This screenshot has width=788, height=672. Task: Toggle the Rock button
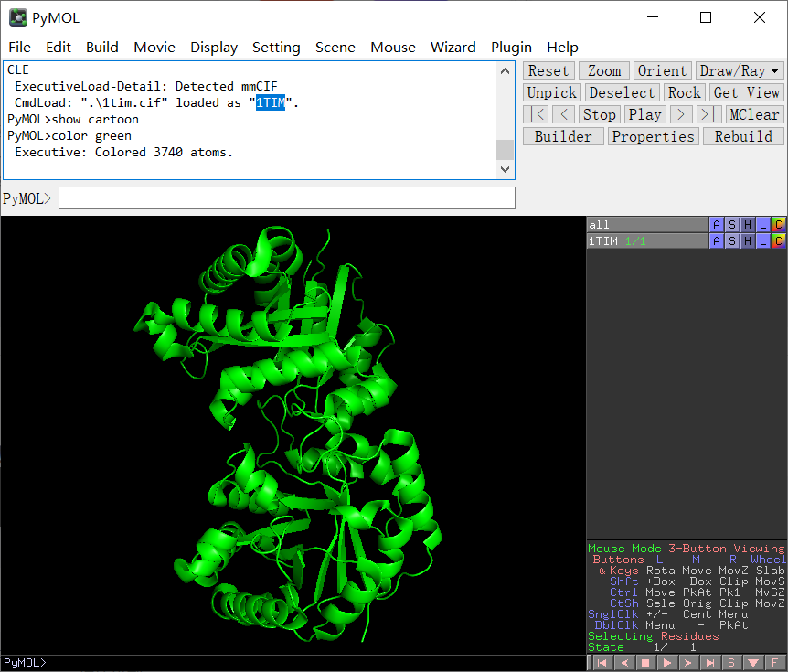684,93
